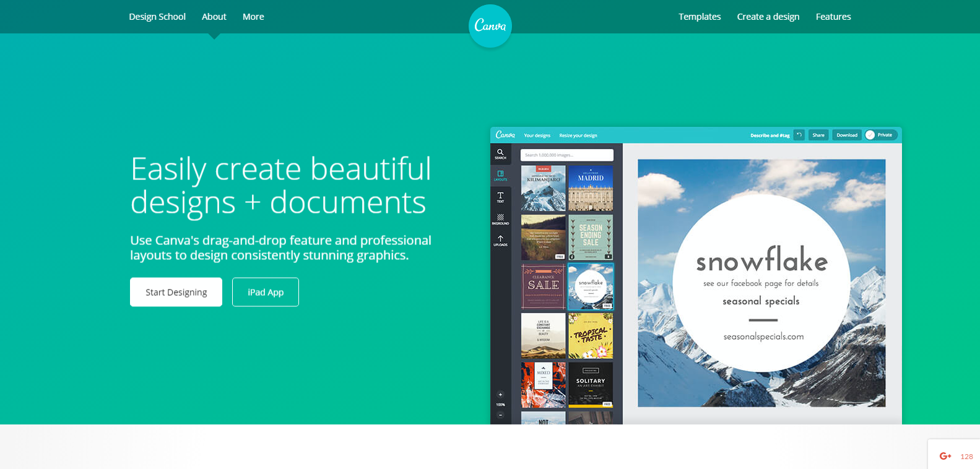This screenshot has height=469, width=980.
Task: Select the Kilimanjaro layout thumbnail
Action: (544, 188)
